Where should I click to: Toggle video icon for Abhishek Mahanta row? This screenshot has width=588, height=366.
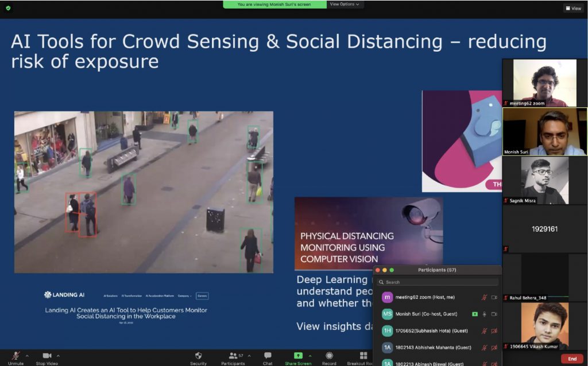494,348
